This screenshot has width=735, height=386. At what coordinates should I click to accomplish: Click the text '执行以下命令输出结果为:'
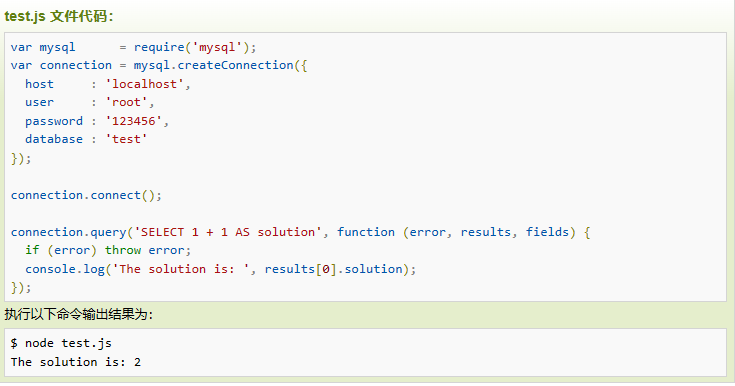(x=79, y=314)
